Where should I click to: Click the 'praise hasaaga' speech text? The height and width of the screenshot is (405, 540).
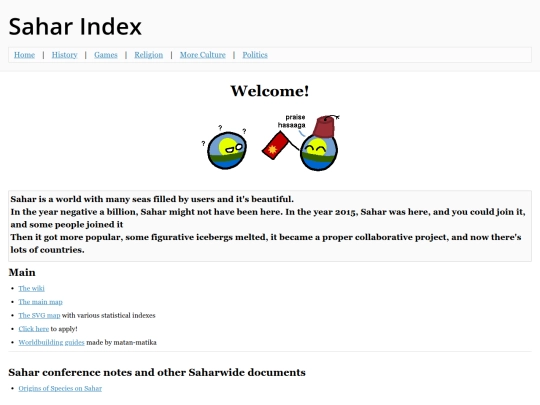coord(292,121)
